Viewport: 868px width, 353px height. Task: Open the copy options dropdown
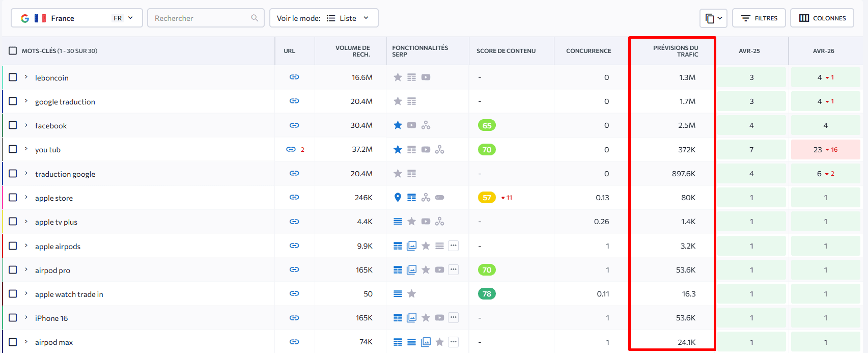point(713,18)
